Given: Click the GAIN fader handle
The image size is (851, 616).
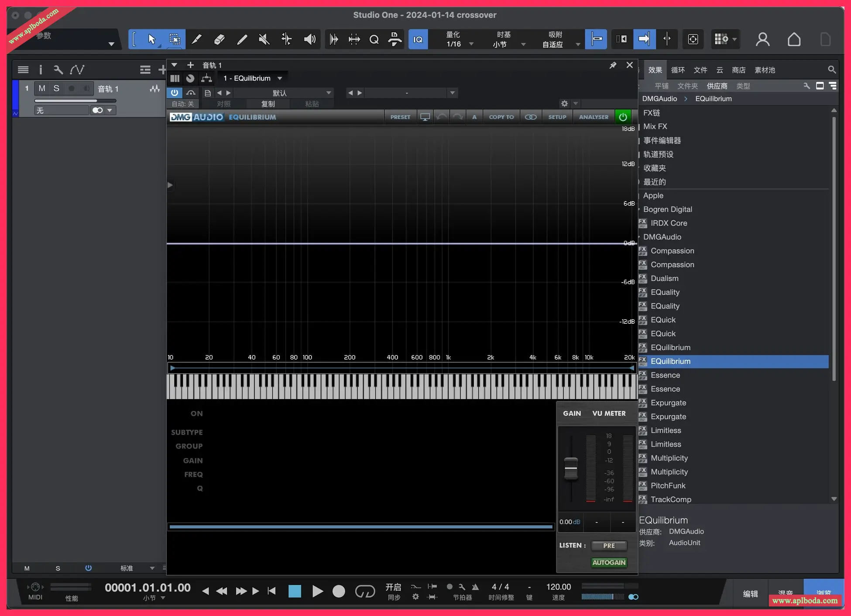Looking at the screenshot, I should [571, 469].
